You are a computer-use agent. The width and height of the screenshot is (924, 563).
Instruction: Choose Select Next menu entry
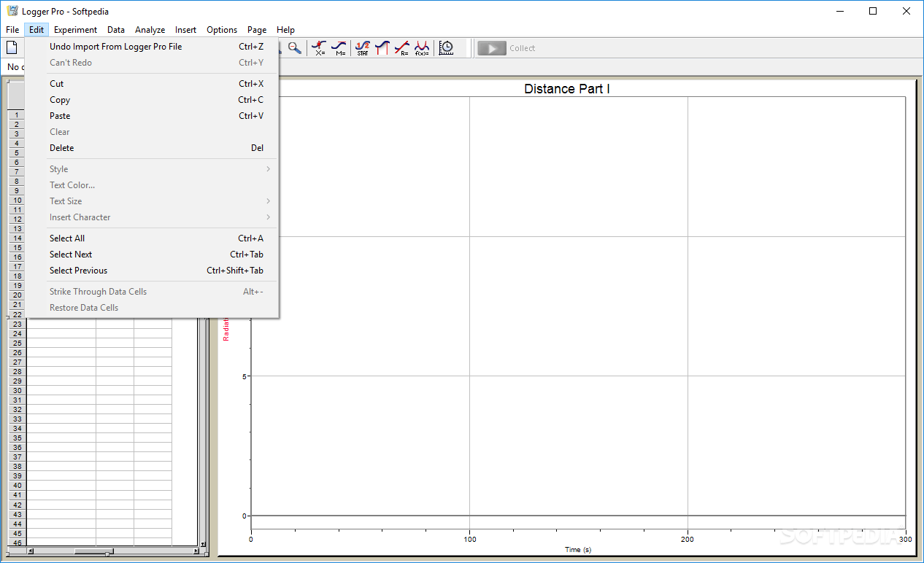pos(152,255)
